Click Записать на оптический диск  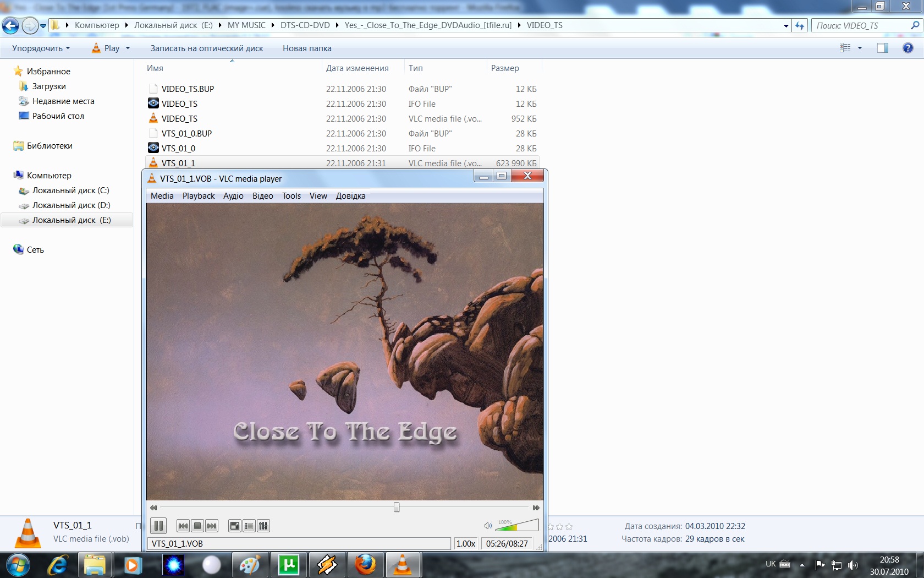(207, 48)
